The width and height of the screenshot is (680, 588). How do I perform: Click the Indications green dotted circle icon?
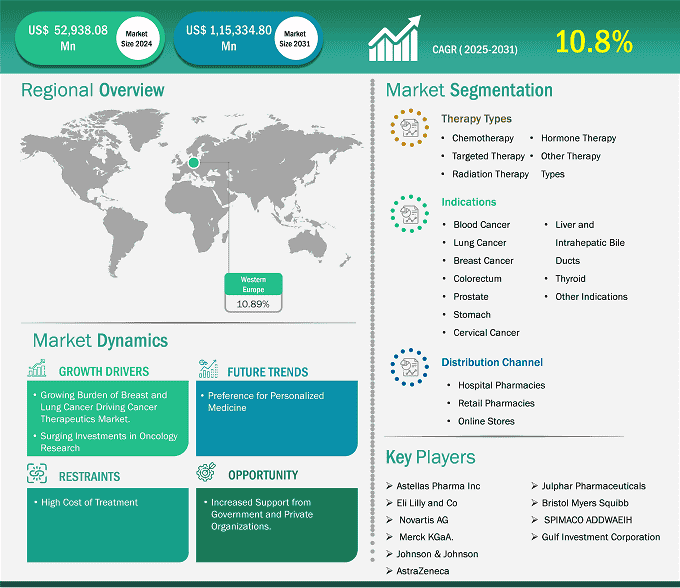pyautogui.click(x=409, y=213)
